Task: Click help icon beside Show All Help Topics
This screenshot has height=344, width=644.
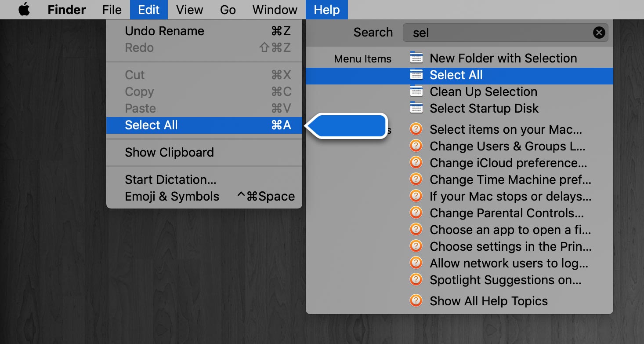Action: (416, 301)
